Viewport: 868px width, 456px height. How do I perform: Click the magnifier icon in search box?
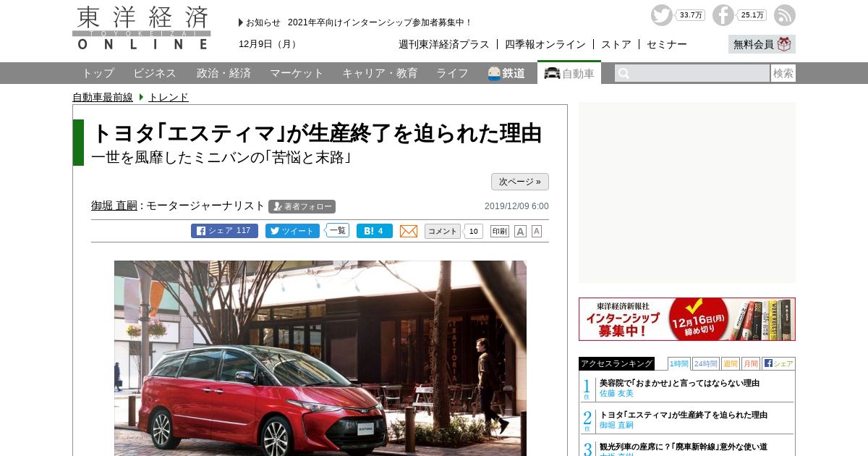point(624,73)
